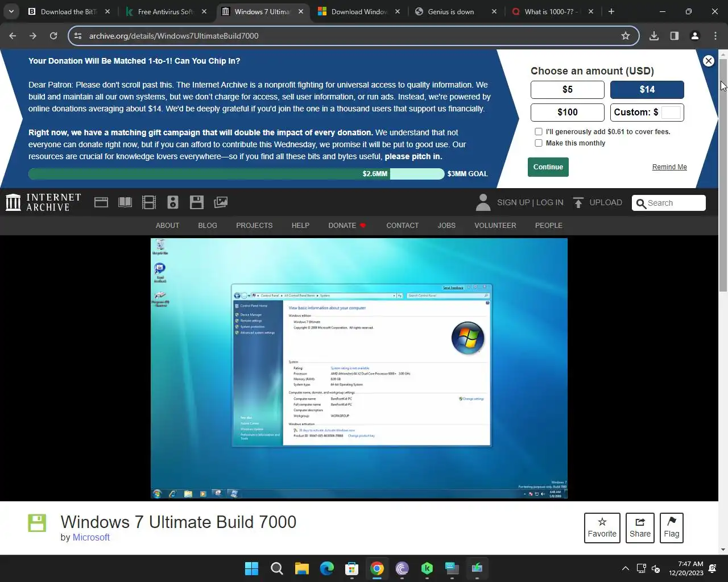Close the donation banner with X
This screenshot has height=582, width=728.
click(x=708, y=61)
